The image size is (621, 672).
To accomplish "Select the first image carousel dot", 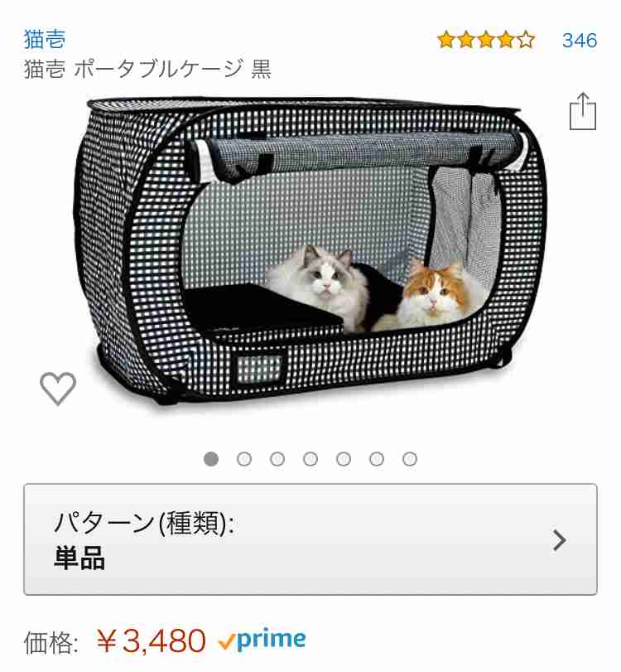I will (x=210, y=459).
